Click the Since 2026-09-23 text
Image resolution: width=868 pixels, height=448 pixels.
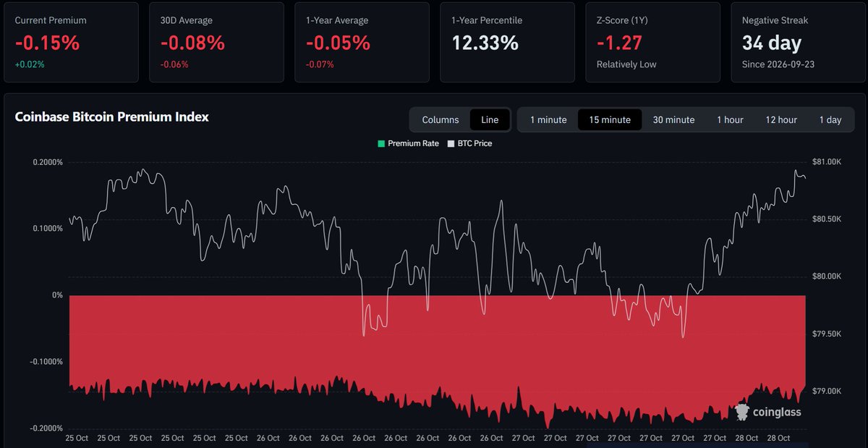point(778,64)
